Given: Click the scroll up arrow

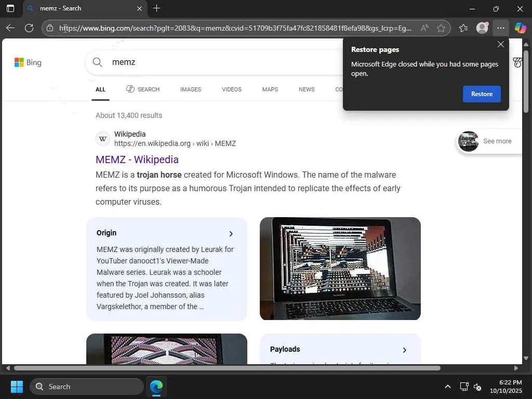Looking at the screenshot, I should (526, 45).
